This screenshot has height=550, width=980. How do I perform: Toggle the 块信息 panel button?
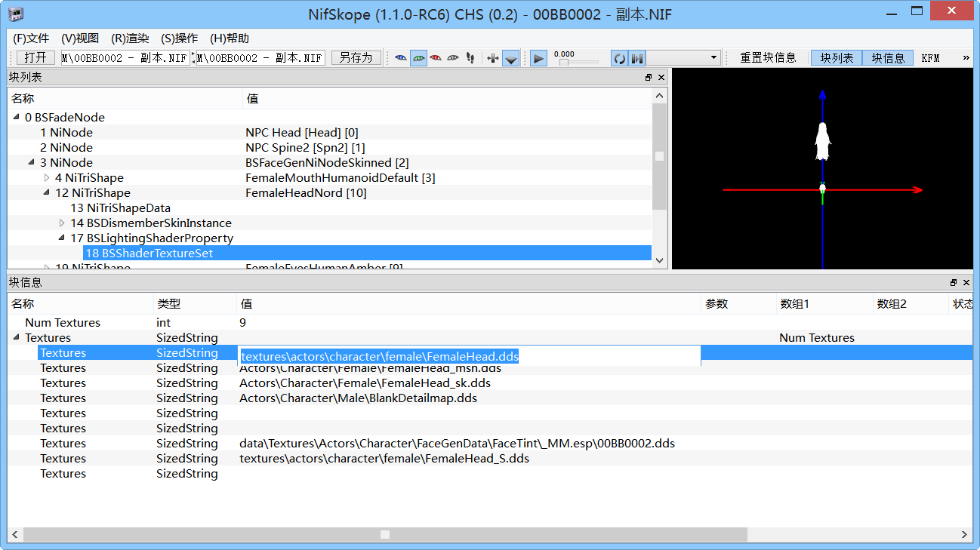888,58
